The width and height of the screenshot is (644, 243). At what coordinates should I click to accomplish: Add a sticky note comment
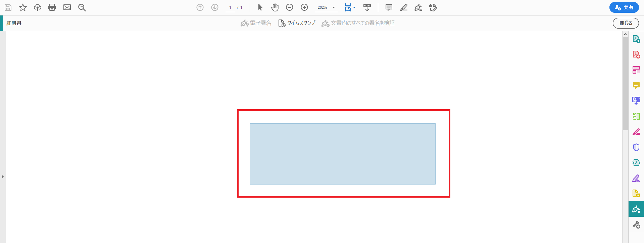click(389, 7)
